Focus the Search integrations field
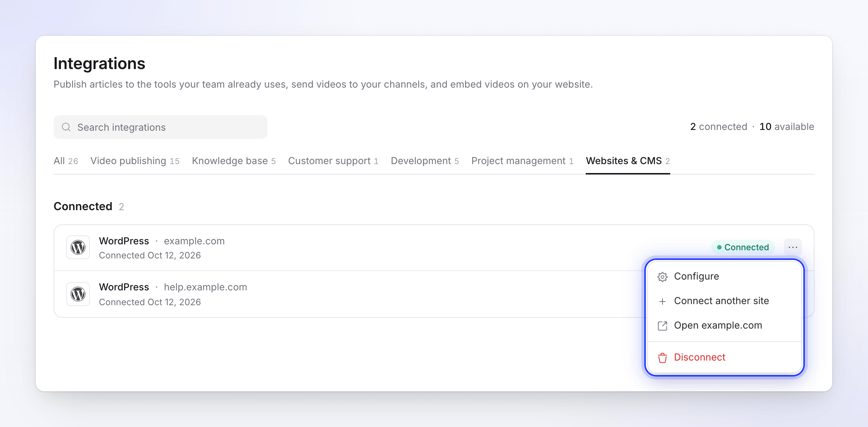The height and width of the screenshot is (427, 868). (x=161, y=127)
